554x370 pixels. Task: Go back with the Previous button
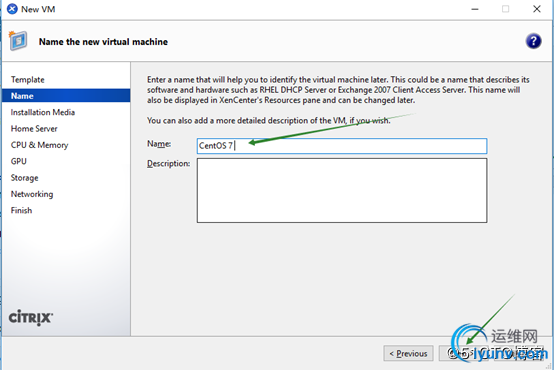408,353
